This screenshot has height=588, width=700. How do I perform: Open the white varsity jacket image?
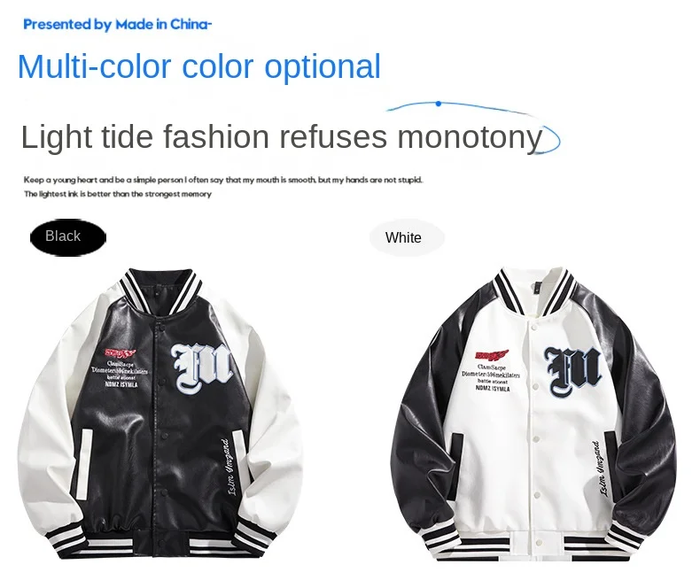coord(533,414)
